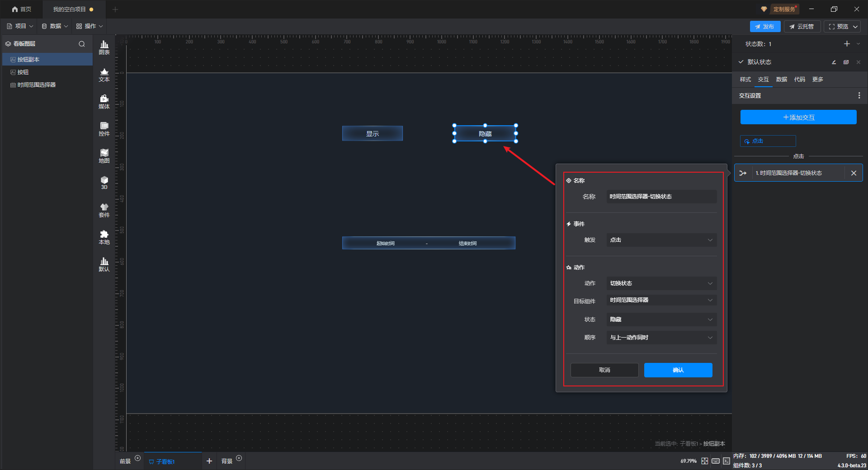Remove the 时间范围选择器-切换状态 interaction
The height and width of the screenshot is (470, 868).
(854, 173)
